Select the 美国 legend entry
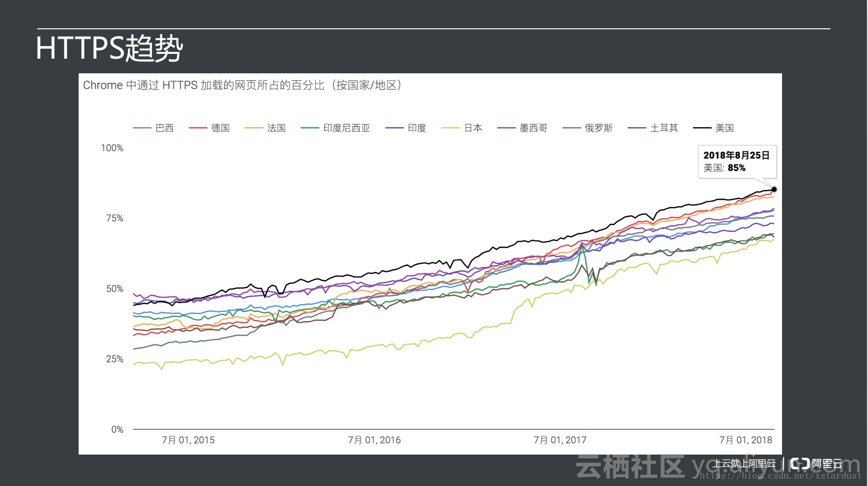The height and width of the screenshot is (486, 868). tap(714, 128)
